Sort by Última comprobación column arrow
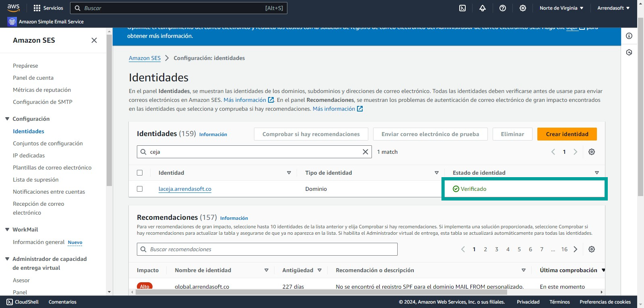 tap(603, 270)
